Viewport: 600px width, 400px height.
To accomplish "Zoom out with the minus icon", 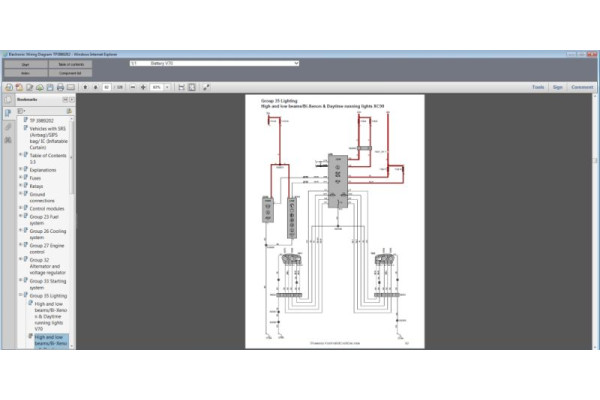I will click(134, 87).
